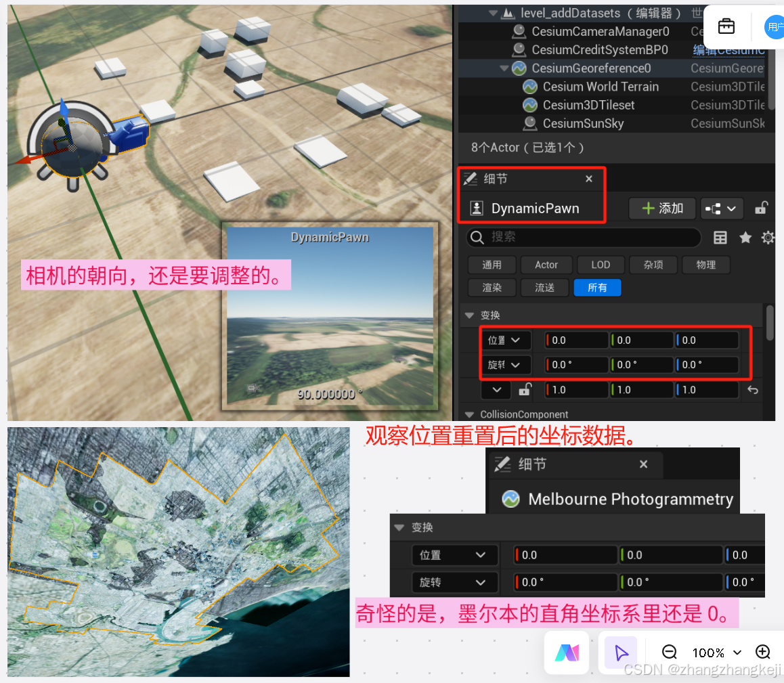Switch to the 物理 tab in details
The image size is (784, 683).
(x=706, y=265)
